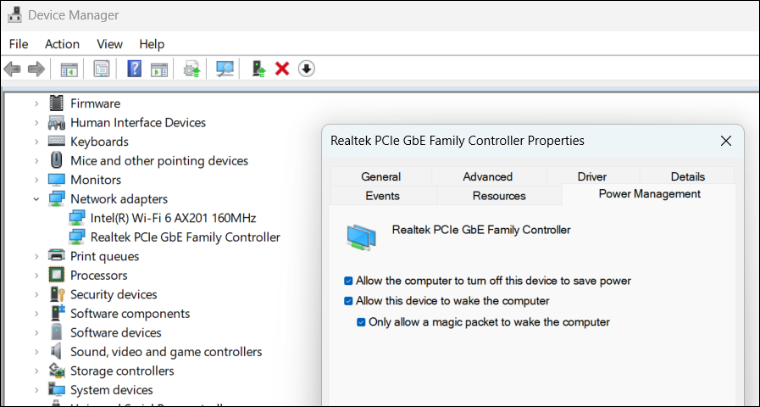Click the Forward arrow toolbar icon
The height and width of the screenshot is (407, 760).
36,69
